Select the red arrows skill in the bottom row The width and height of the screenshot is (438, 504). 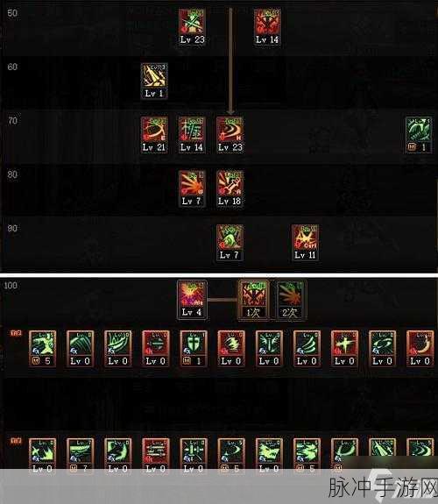156,456
